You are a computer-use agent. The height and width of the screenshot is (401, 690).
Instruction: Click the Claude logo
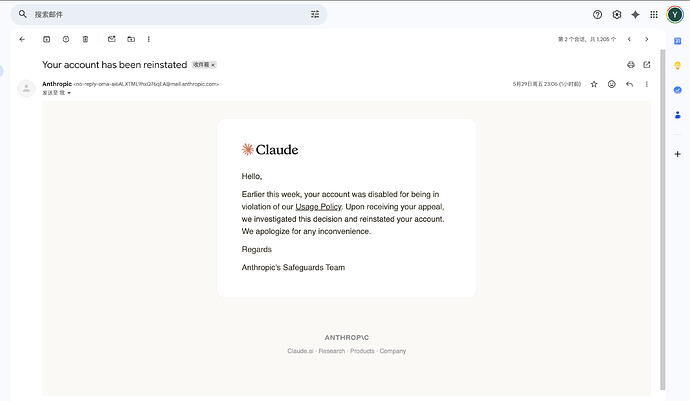click(x=270, y=150)
